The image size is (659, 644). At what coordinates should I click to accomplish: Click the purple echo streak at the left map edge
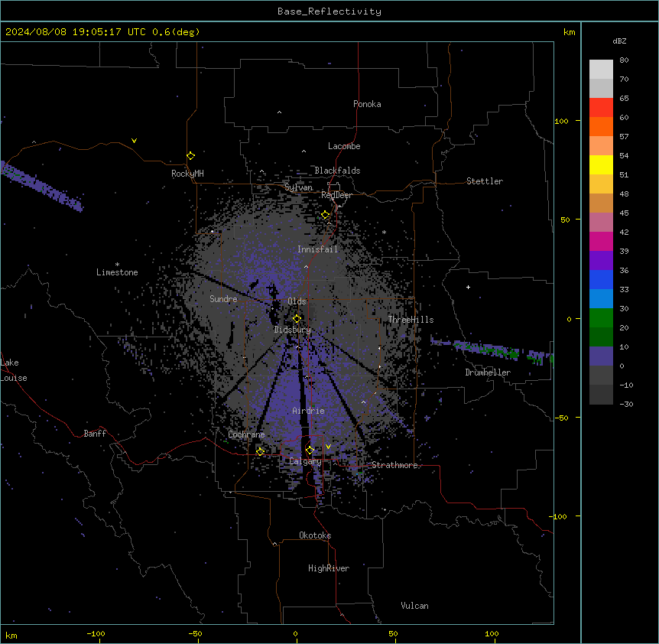(41, 186)
